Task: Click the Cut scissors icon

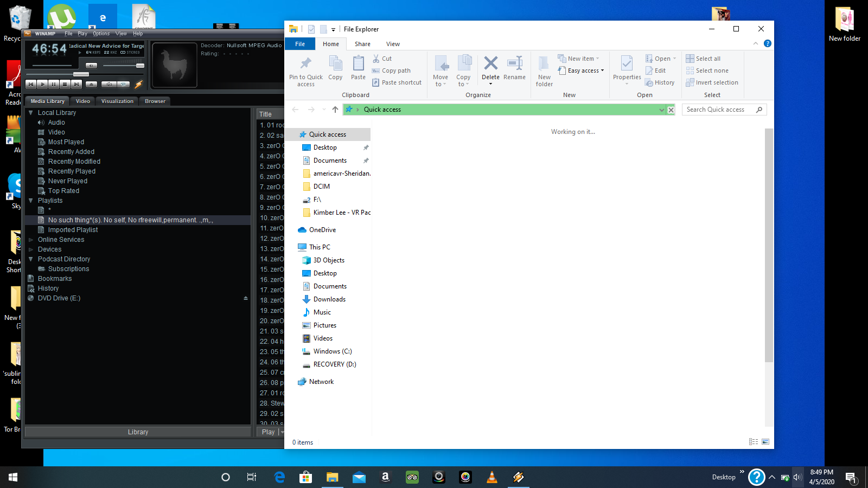Action: tap(376, 59)
